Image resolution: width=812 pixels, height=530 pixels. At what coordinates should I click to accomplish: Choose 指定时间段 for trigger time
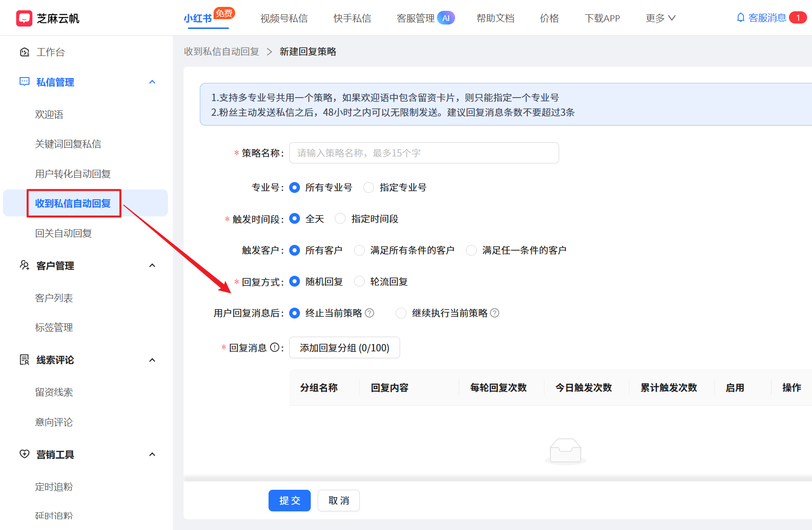[x=340, y=219]
